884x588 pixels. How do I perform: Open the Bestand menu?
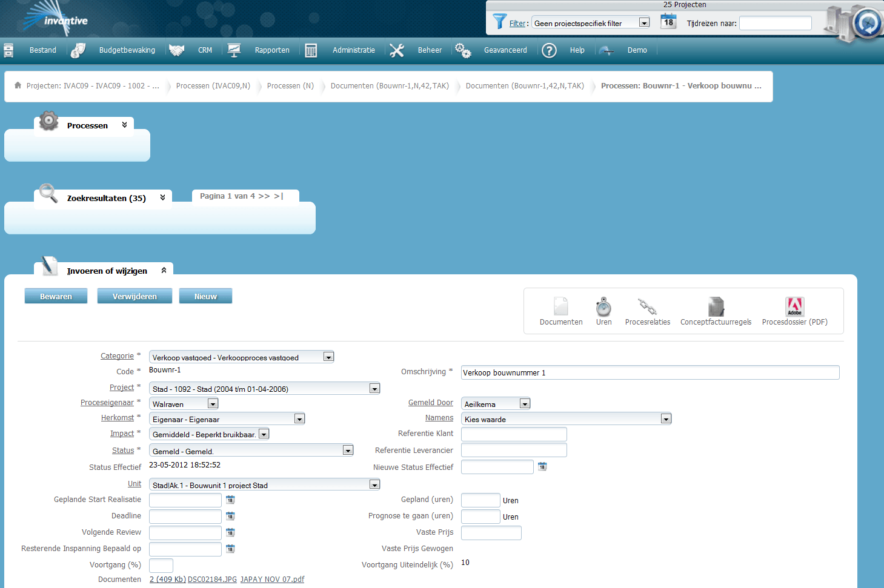point(43,50)
